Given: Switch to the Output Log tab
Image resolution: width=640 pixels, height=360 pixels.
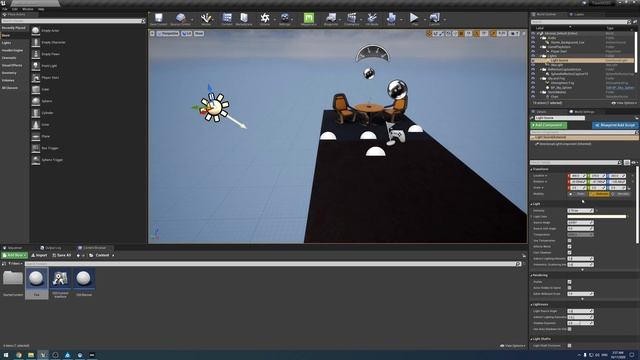Looking at the screenshot, I should point(51,248).
